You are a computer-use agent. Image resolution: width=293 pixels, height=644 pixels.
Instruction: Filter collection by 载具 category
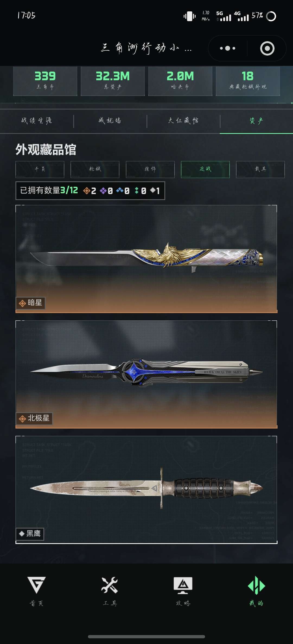click(x=260, y=169)
